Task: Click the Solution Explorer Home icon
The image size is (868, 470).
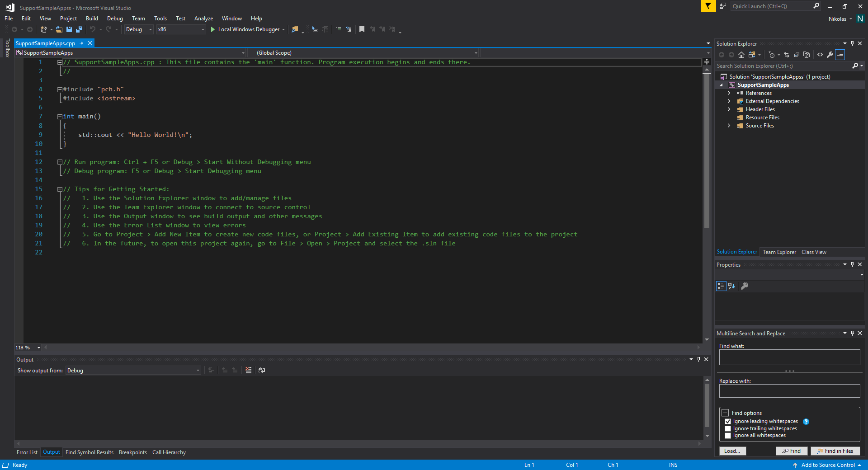Action: click(741, 55)
